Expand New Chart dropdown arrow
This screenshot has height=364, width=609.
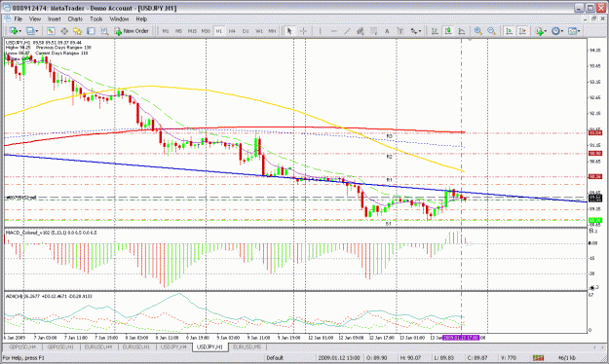19,31
